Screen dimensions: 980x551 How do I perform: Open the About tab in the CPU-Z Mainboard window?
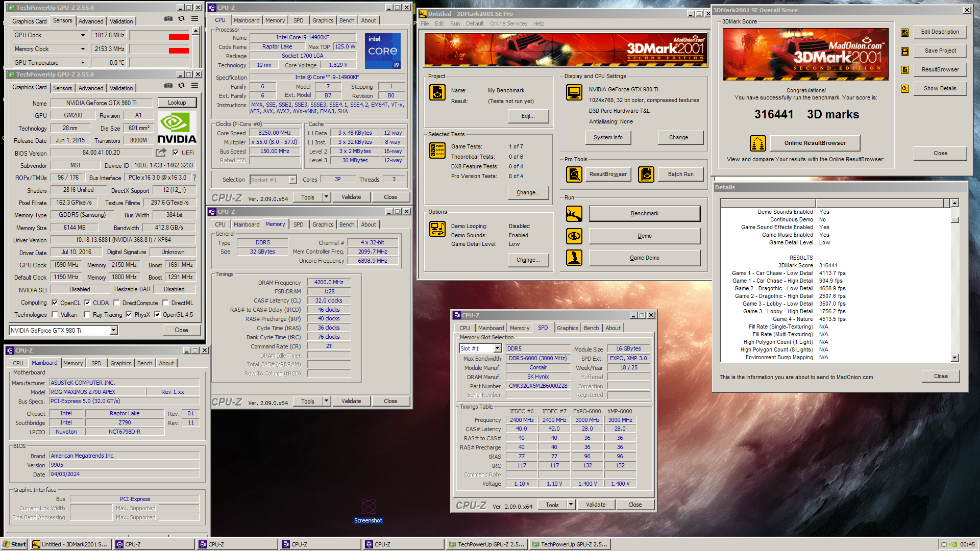pyautogui.click(x=166, y=363)
